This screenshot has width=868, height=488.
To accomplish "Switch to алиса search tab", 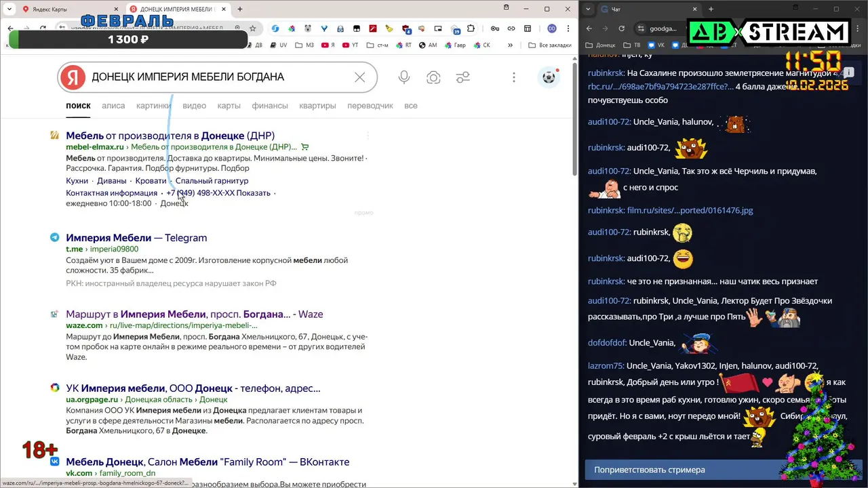I will tap(113, 106).
